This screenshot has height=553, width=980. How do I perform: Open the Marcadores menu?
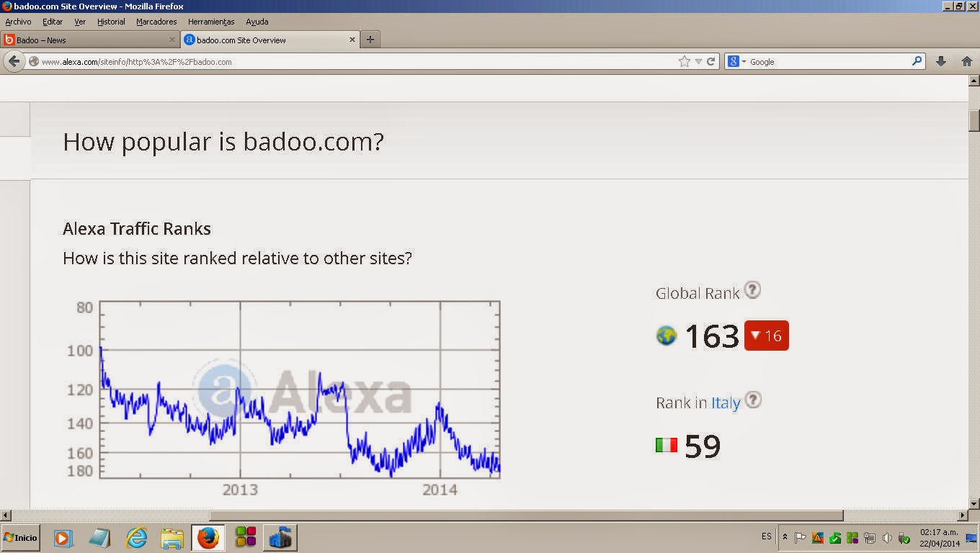tap(156, 22)
